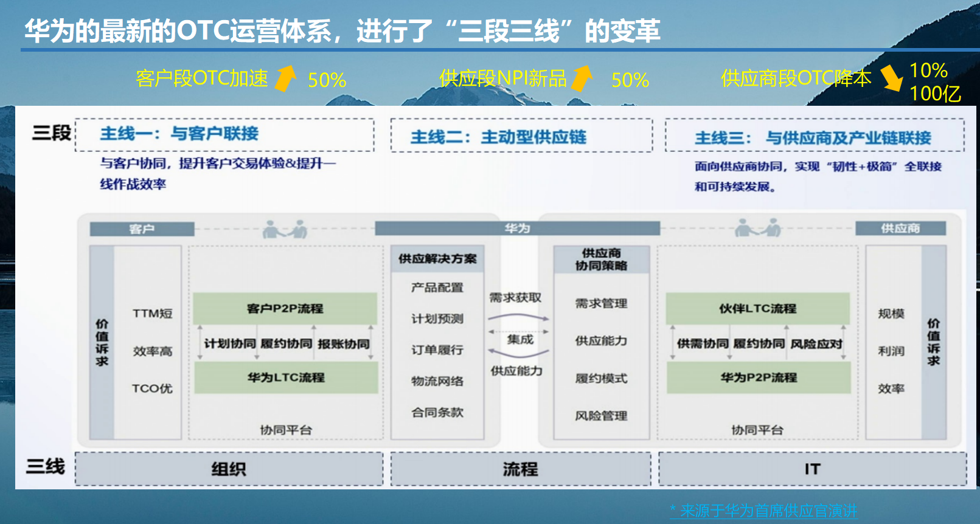Select the 合同条款 item
Image resolution: width=980 pixels, height=524 pixels.
[437, 413]
